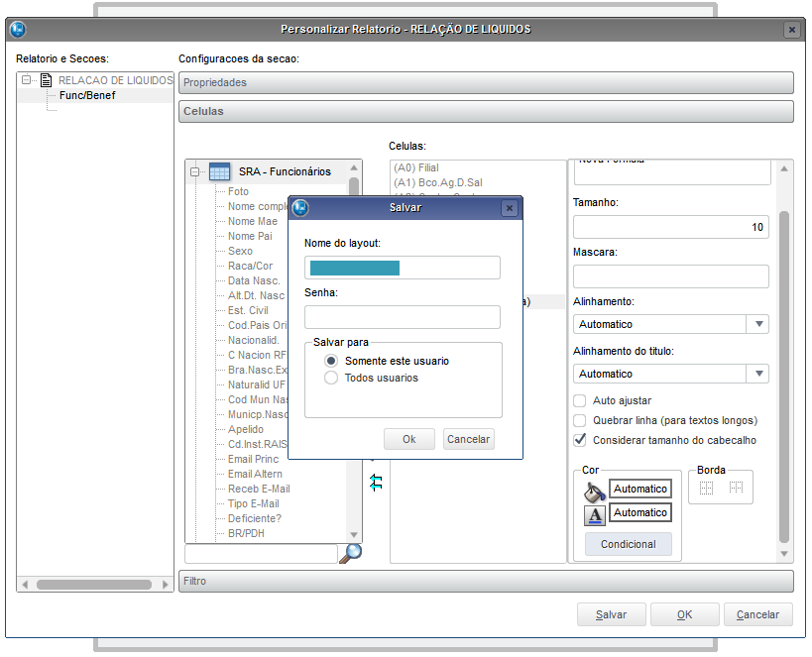Click the Nome do layout input field
Viewport: 812px width, 657px height.
point(403,268)
